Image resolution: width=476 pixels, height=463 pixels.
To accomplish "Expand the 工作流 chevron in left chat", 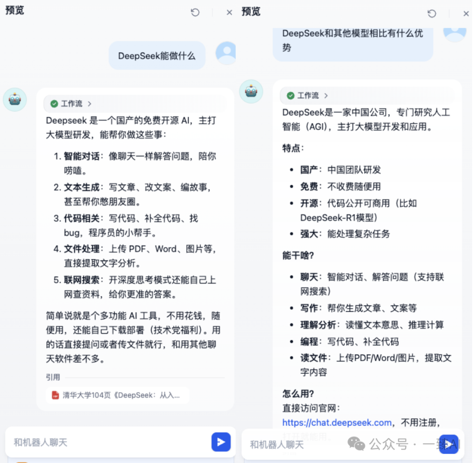I will [89, 104].
